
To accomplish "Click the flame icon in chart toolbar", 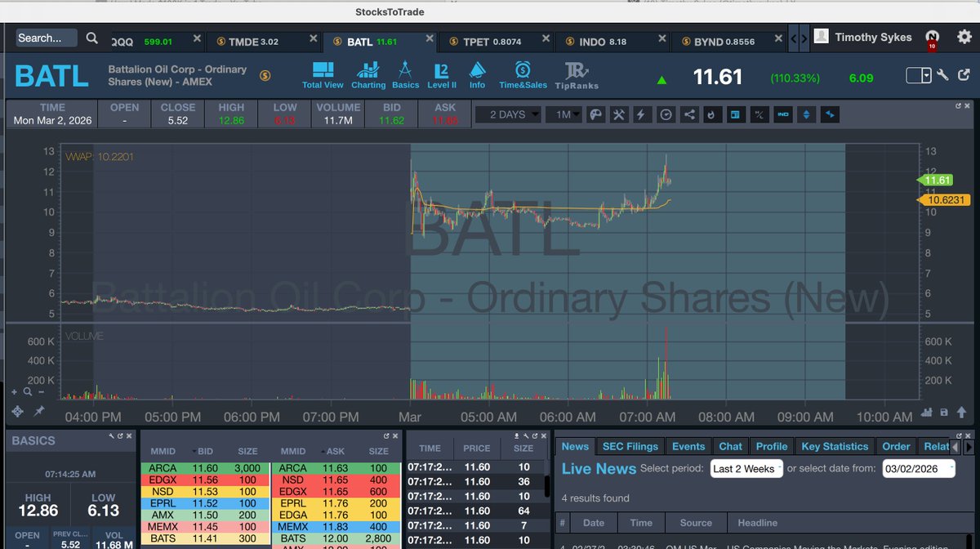I will coord(712,114).
